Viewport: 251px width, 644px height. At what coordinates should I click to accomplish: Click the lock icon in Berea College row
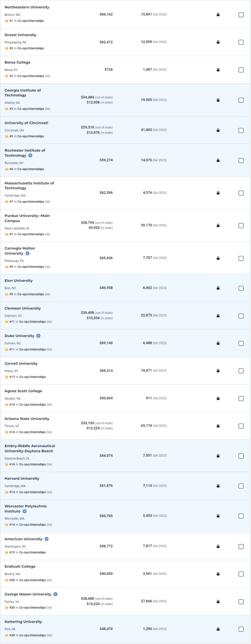pyautogui.click(x=218, y=70)
